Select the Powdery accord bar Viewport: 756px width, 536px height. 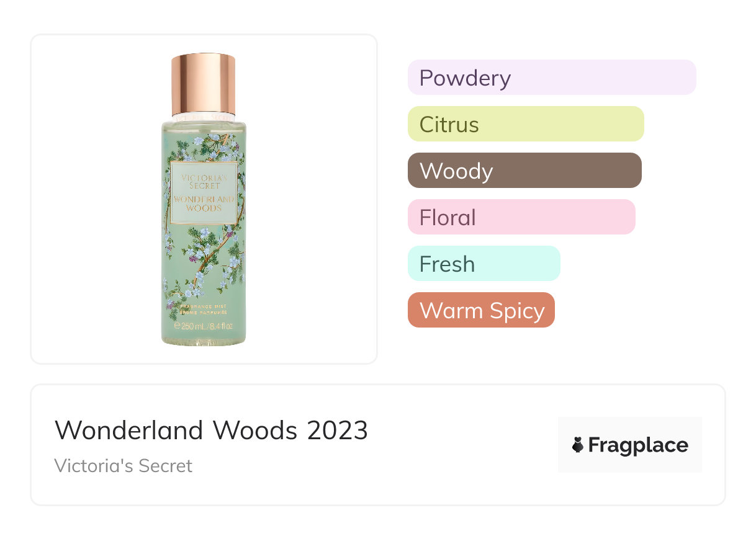[552, 78]
